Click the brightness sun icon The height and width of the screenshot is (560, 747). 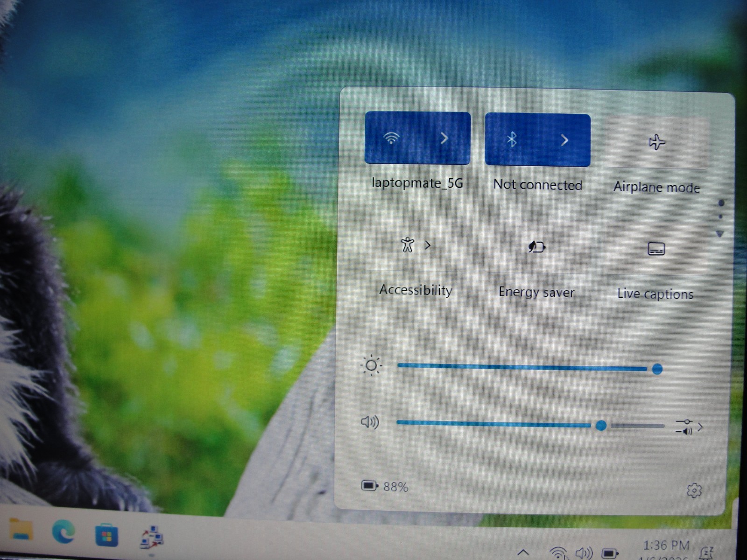[x=371, y=365]
